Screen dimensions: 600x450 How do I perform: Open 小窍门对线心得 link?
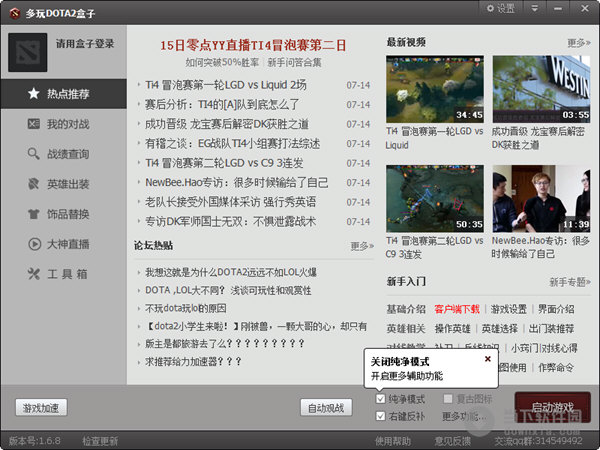click(544, 348)
